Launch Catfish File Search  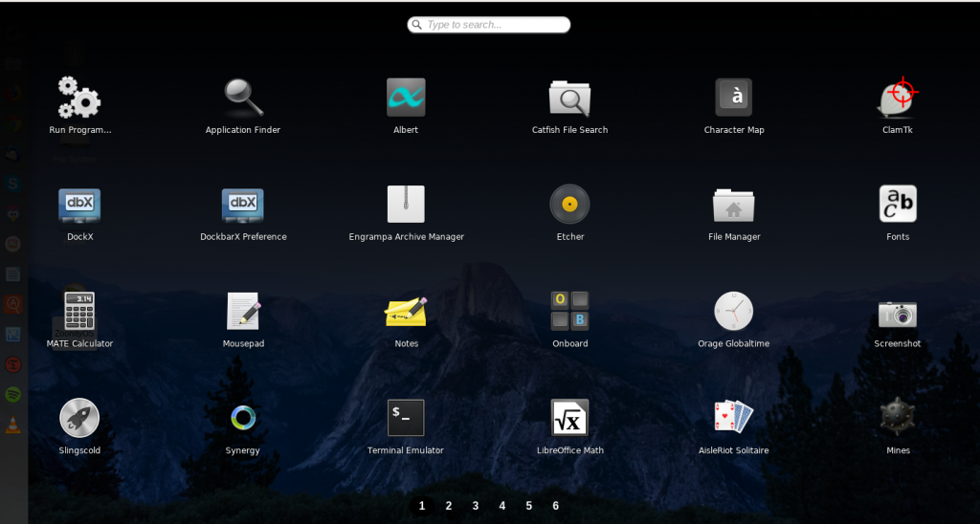[570, 98]
